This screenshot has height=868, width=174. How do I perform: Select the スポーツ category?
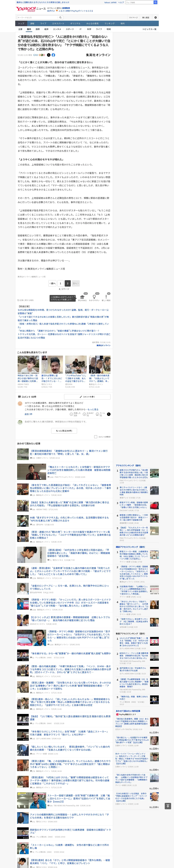70,29
